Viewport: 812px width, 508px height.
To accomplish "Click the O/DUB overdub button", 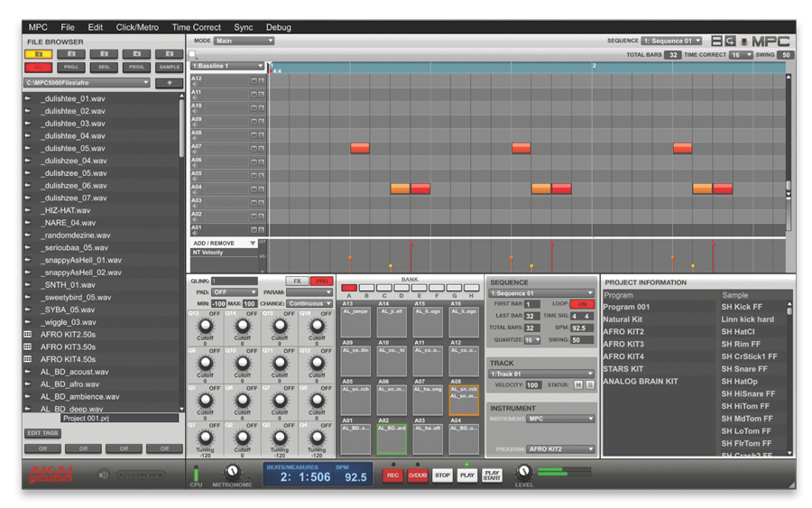I will tap(418, 475).
